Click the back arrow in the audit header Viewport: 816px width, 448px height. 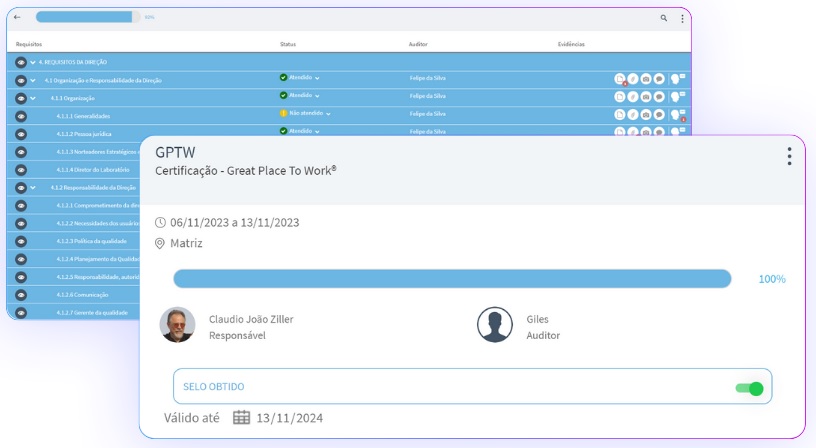[x=17, y=17]
